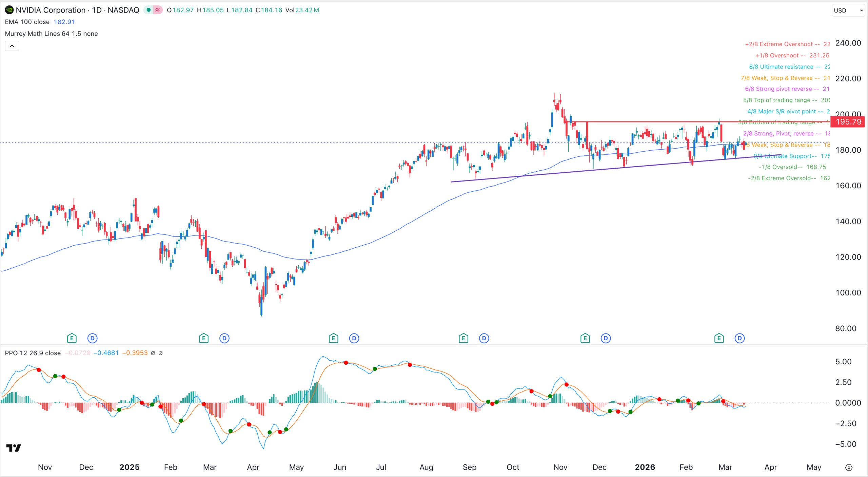Click the earnings marker near December 2024
This screenshot has height=477, width=868.
point(72,338)
